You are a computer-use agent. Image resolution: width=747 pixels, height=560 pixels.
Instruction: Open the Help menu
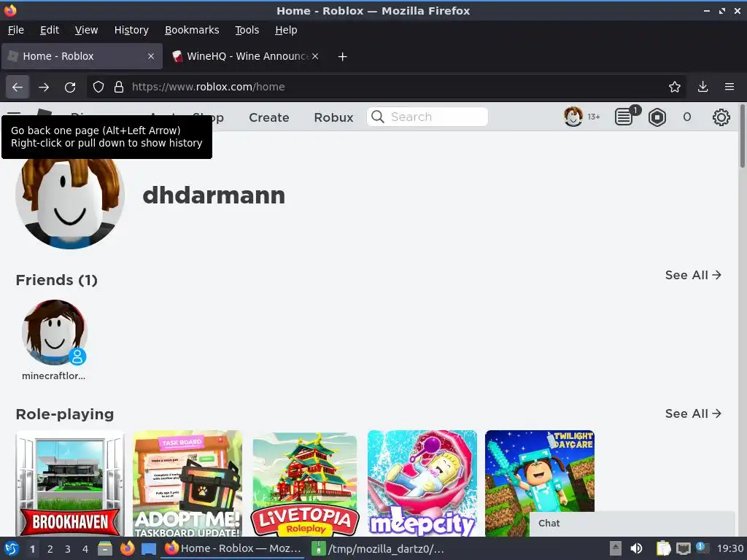(x=286, y=30)
